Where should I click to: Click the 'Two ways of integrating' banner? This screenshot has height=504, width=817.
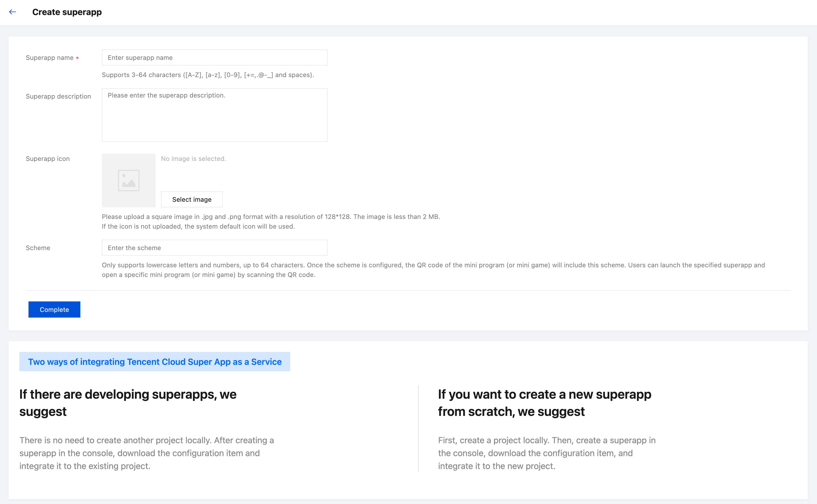[x=155, y=362]
